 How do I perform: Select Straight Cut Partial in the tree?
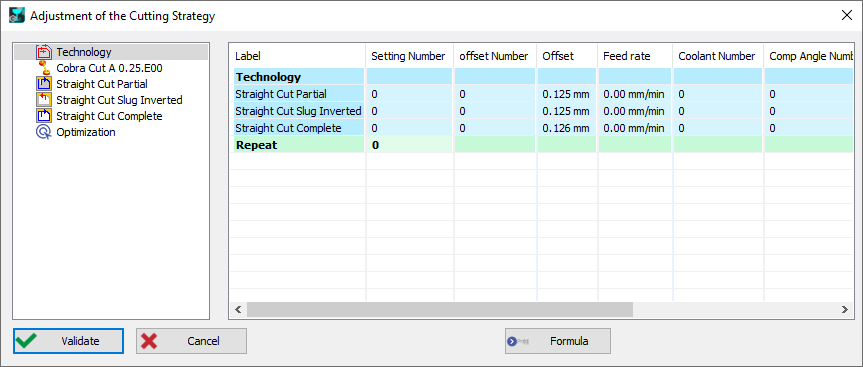point(102,84)
